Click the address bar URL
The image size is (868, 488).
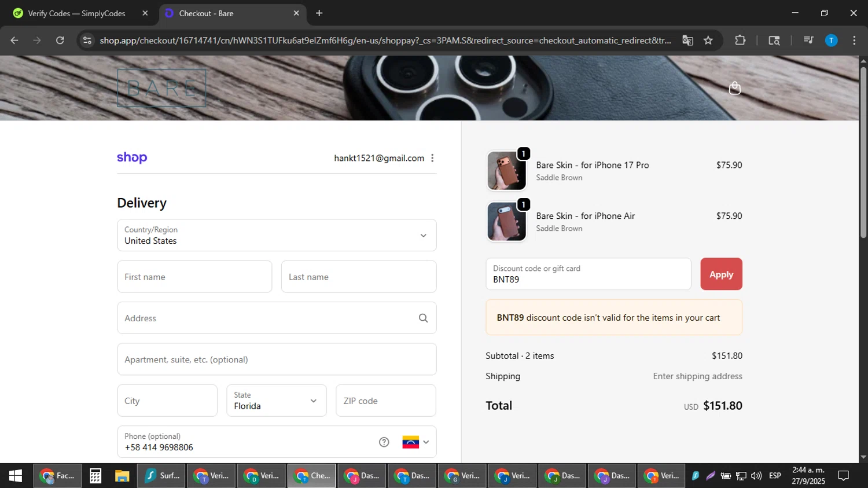(385, 41)
